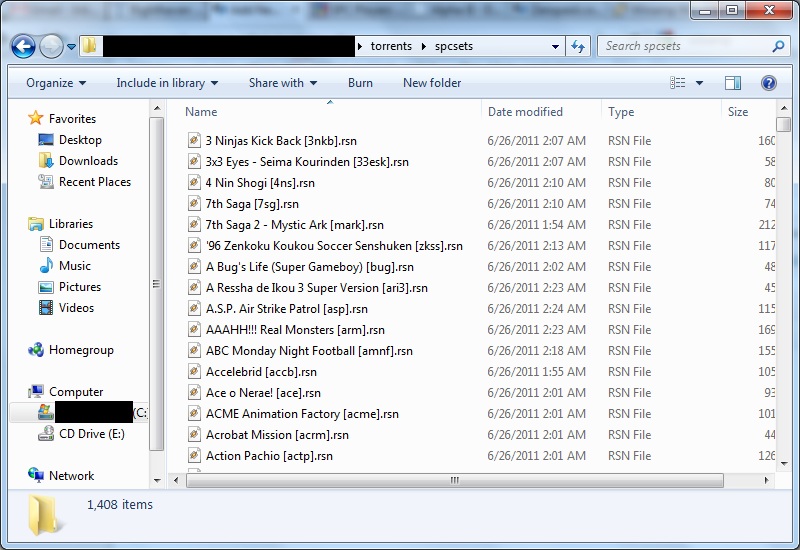Open Downloads in the navigation pane
800x550 pixels.
click(x=88, y=161)
